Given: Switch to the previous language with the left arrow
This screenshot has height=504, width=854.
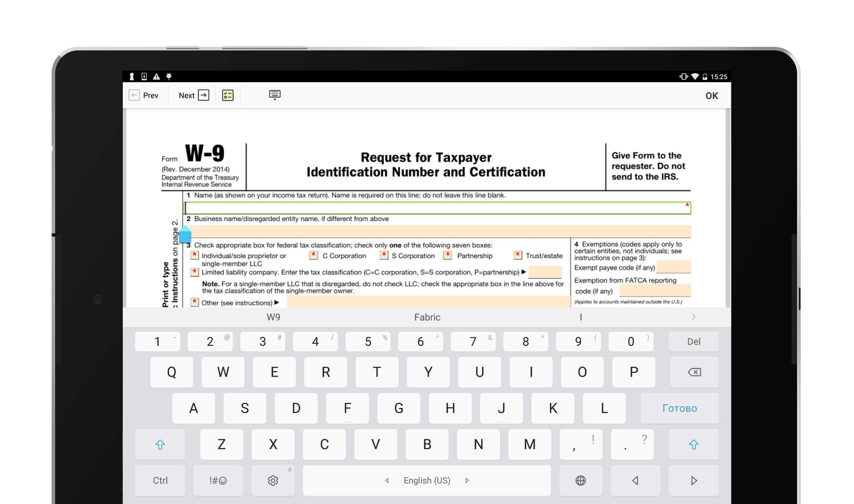Looking at the screenshot, I should (x=387, y=481).
